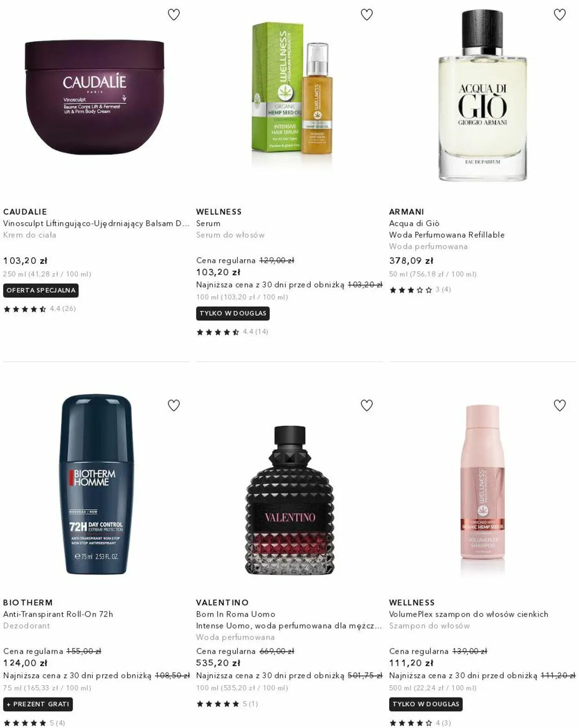
Task: Click the ARMANI brand name
Action: [x=407, y=212]
